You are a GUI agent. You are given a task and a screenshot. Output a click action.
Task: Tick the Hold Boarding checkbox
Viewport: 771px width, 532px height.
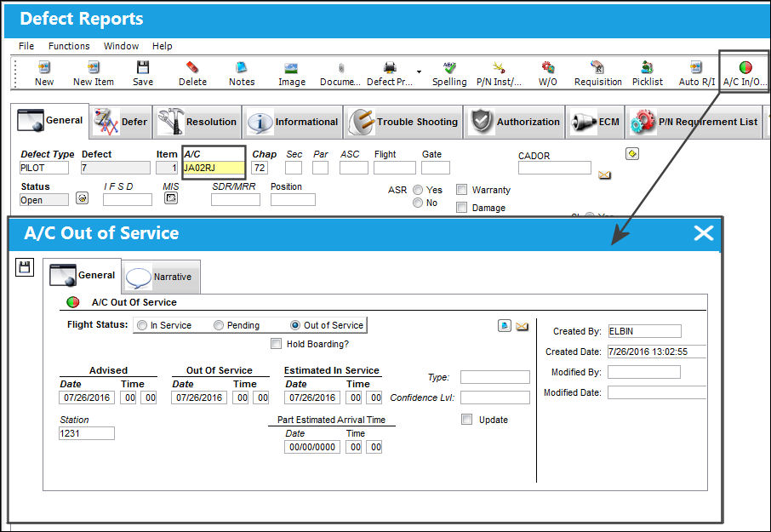[277, 344]
